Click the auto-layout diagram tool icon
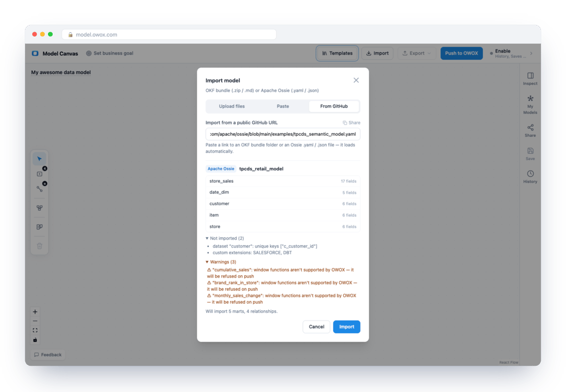This screenshot has width=566, height=392. point(39,208)
